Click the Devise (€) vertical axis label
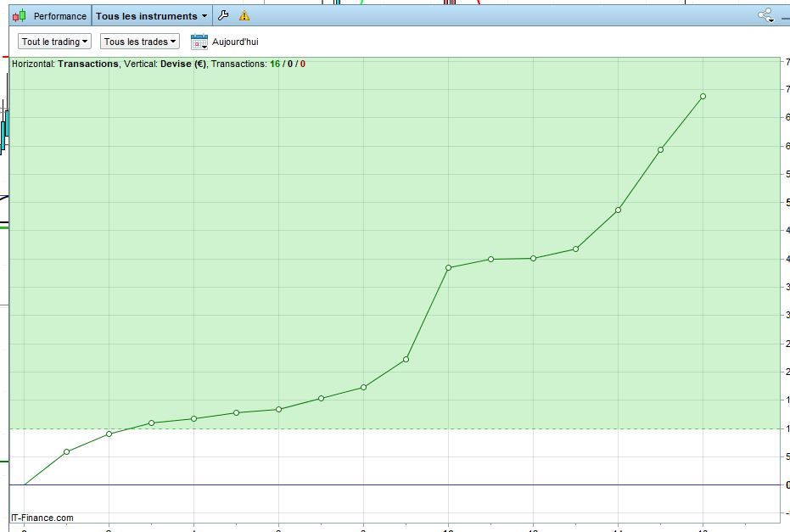The image size is (790, 532). (183, 64)
